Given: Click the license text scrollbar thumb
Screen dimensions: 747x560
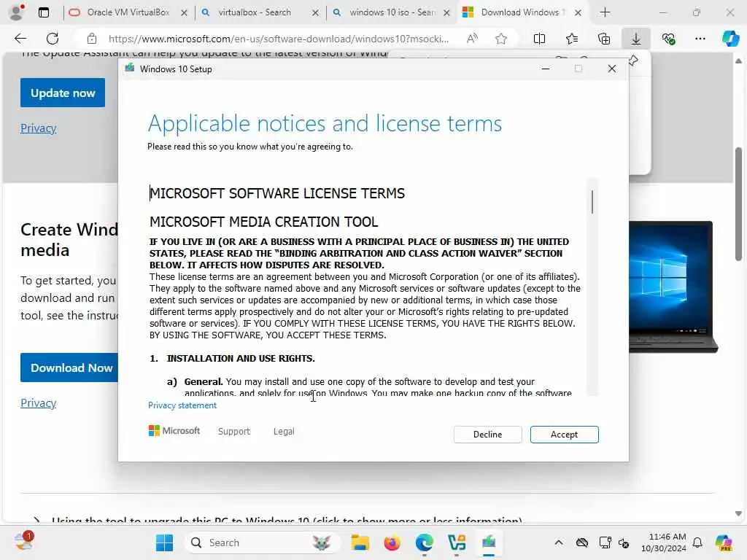Looking at the screenshot, I should pyautogui.click(x=592, y=202).
